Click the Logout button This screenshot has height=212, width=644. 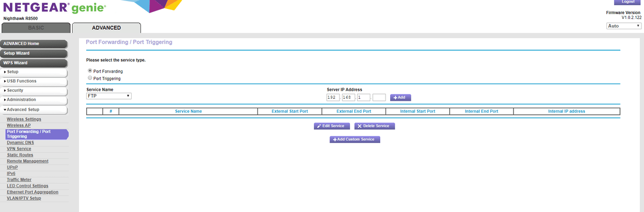tap(627, 3)
